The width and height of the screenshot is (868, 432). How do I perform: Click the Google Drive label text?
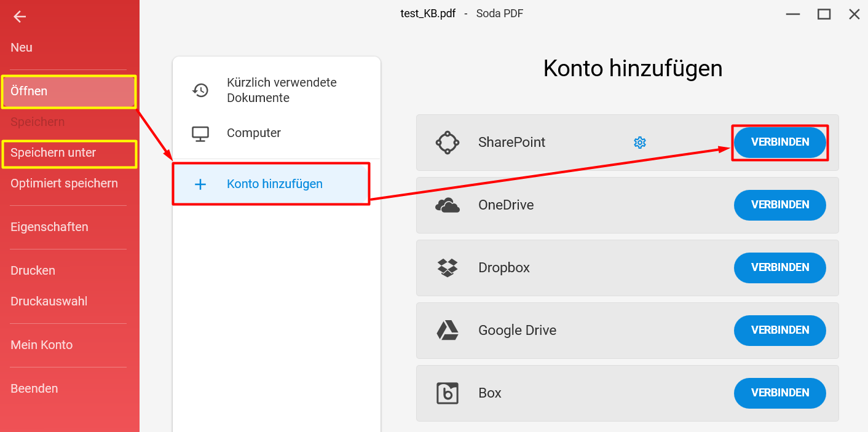point(517,331)
